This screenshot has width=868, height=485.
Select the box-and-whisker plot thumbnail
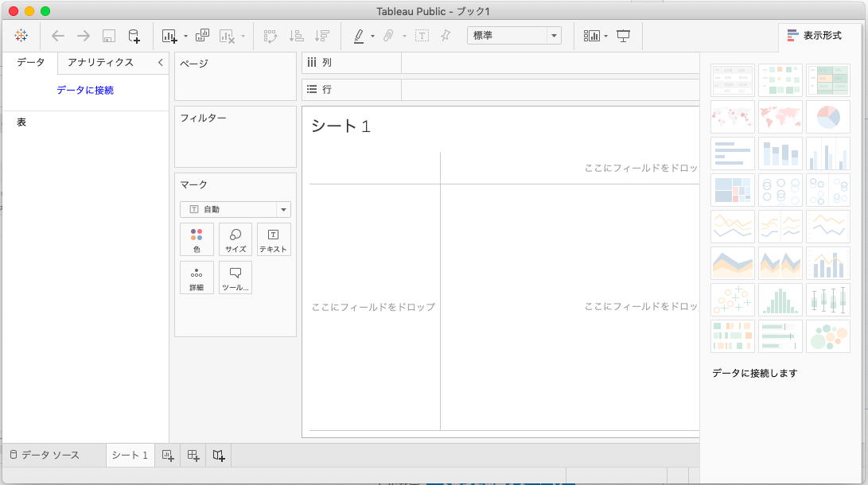click(x=828, y=299)
